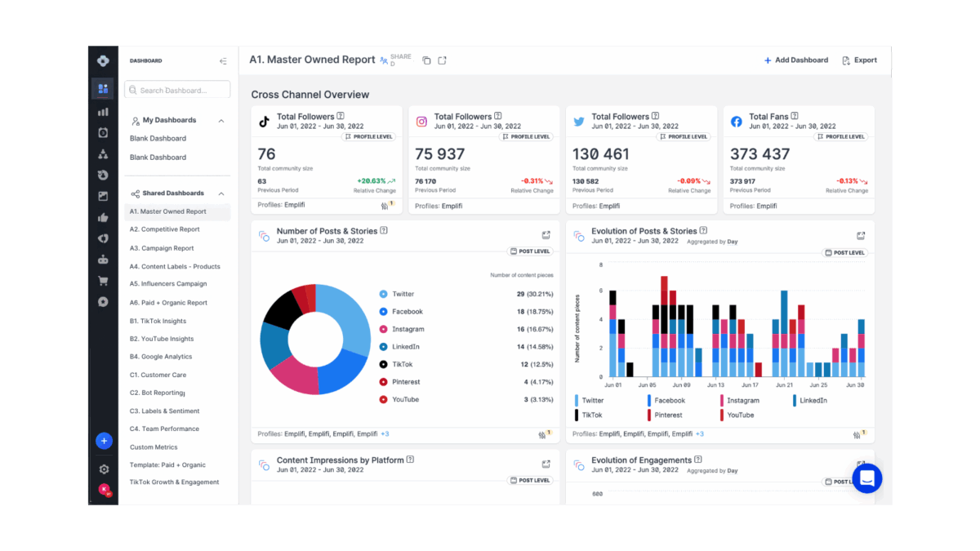Collapse the dashboard sidebar panel
Image resolution: width=980 pixels, height=551 pixels.
coord(223,61)
